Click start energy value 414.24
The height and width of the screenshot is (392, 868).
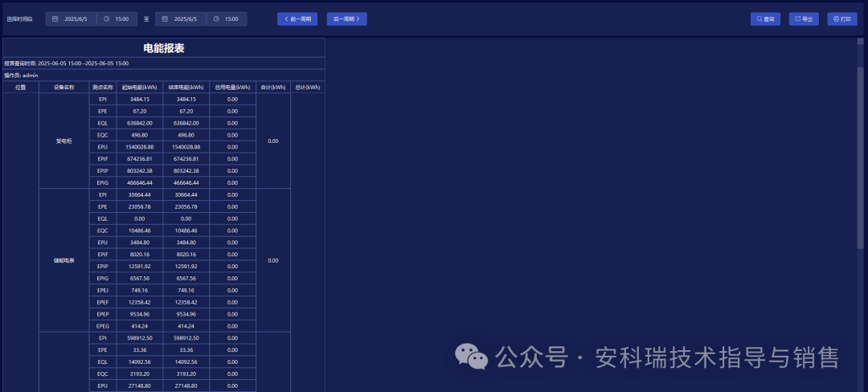140,326
